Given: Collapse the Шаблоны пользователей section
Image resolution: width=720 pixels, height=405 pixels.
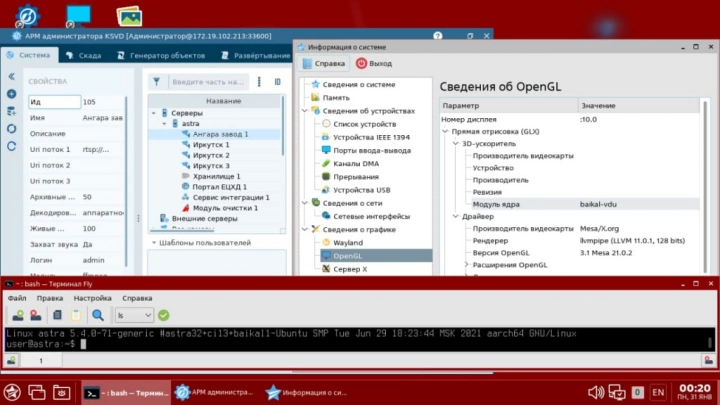Looking at the screenshot, I should [x=154, y=242].
